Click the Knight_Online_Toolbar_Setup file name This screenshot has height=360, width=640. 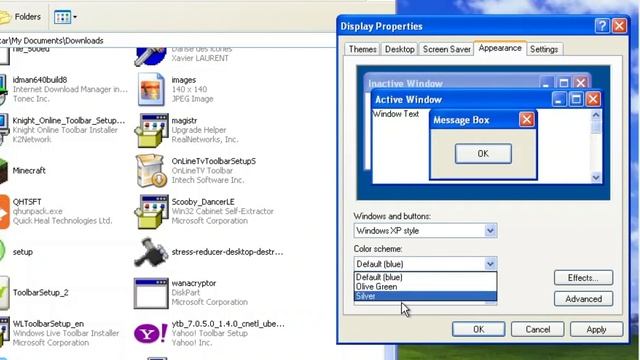[x=69, y=120]
